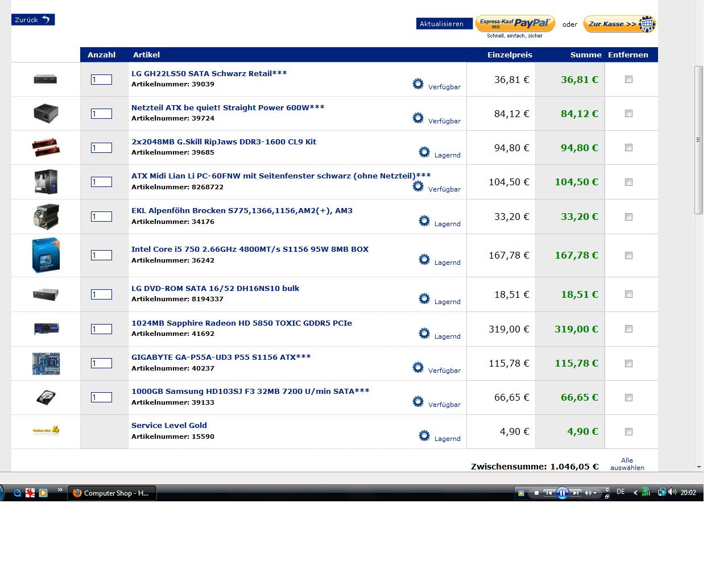Open Netzteil ATX be quiet! Straight Power link
The image size is (728, 582).
pyautogui.click(x=227, y=107)
